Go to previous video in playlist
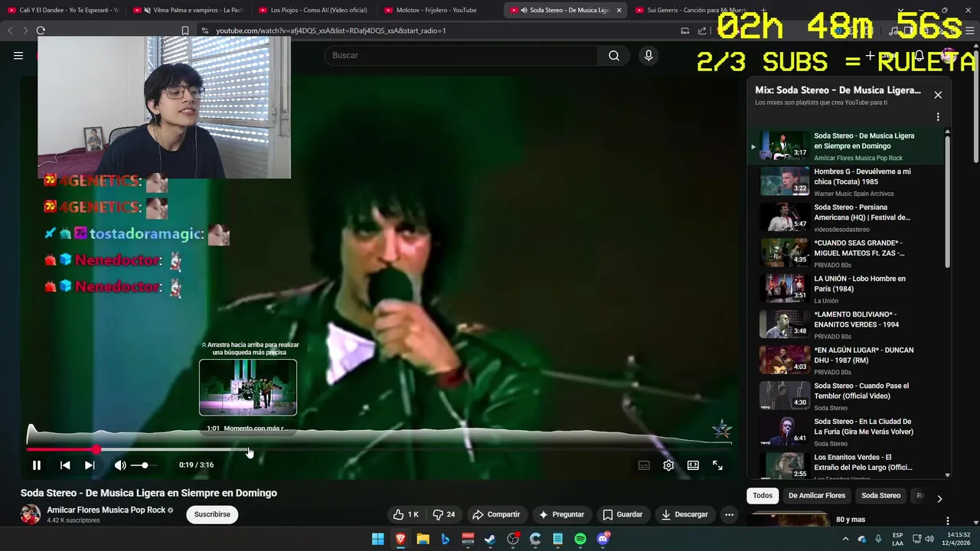Viewport: 980px width, 551px height. coord(65,465)
